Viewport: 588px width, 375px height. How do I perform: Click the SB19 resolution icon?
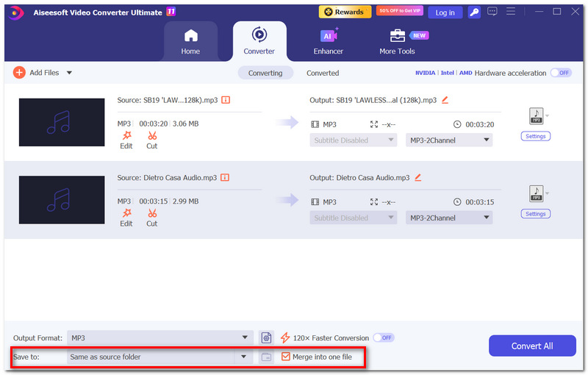click(374, 124)
